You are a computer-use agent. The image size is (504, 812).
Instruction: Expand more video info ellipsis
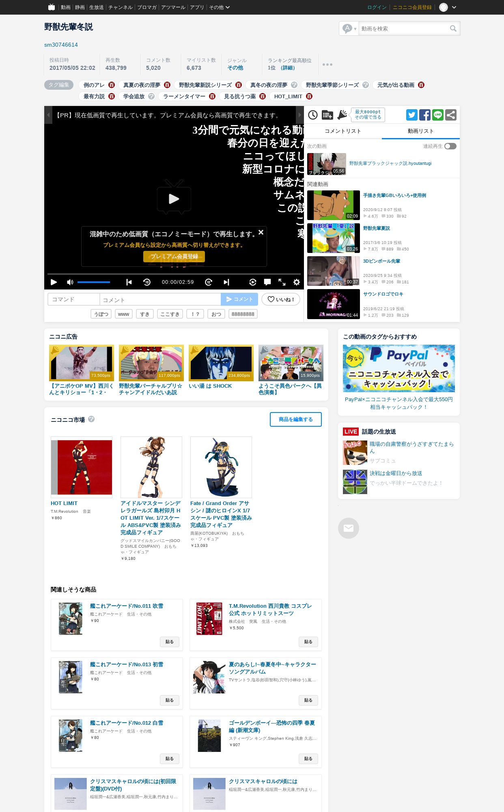[327, 64]
